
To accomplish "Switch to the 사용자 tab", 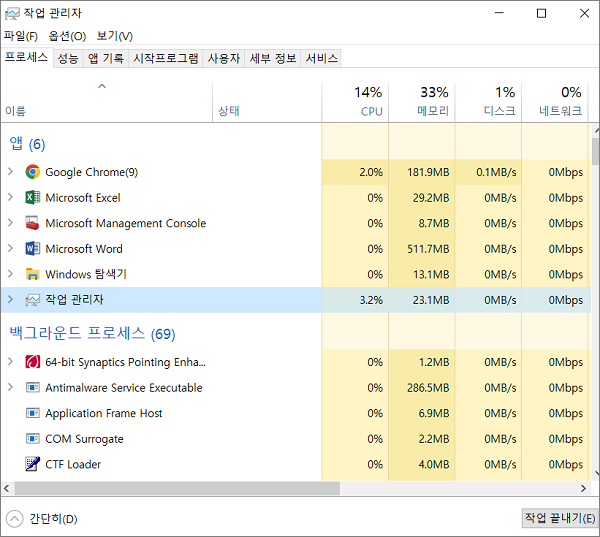I will tap(224, 58).
